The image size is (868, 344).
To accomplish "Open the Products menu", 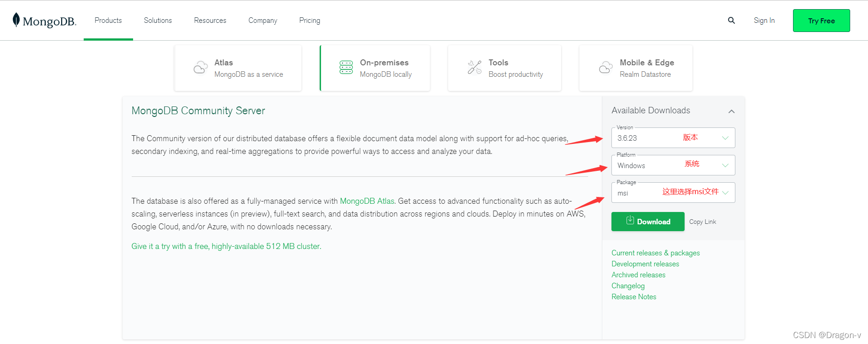I will tap(108, 21).
